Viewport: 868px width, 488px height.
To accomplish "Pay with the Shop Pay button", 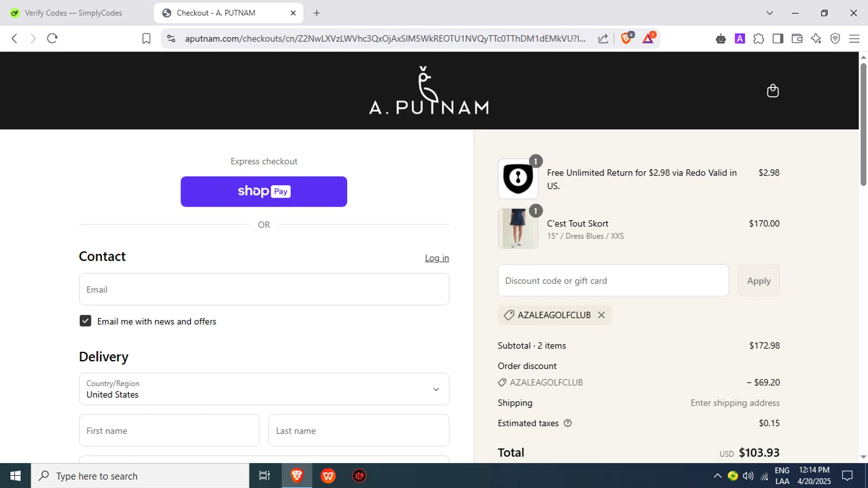I will pos(264,192).
